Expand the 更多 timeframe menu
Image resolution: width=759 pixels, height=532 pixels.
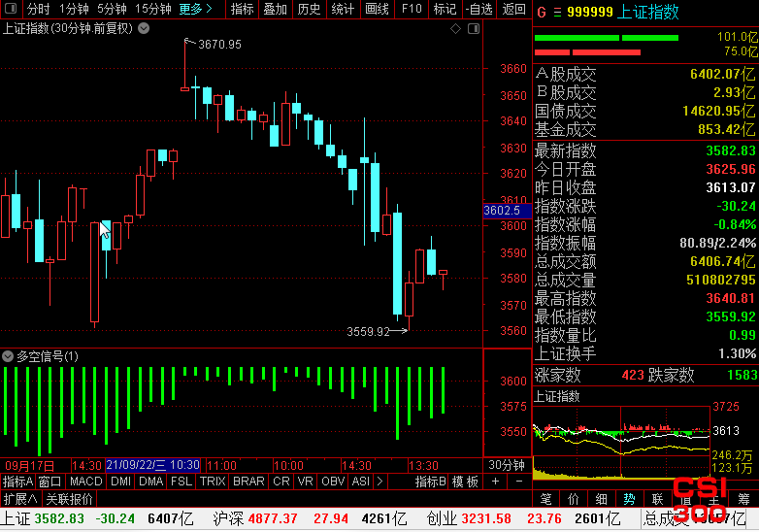point(195,9)
